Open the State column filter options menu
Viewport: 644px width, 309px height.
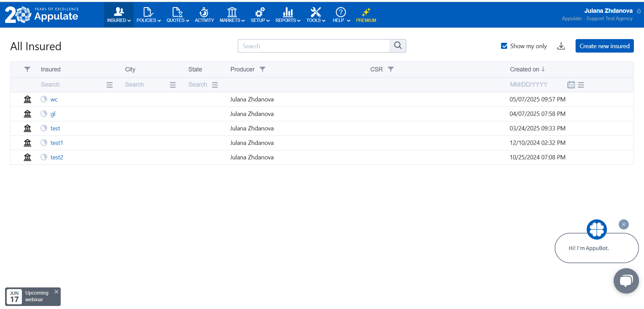(x=215, y=85)
